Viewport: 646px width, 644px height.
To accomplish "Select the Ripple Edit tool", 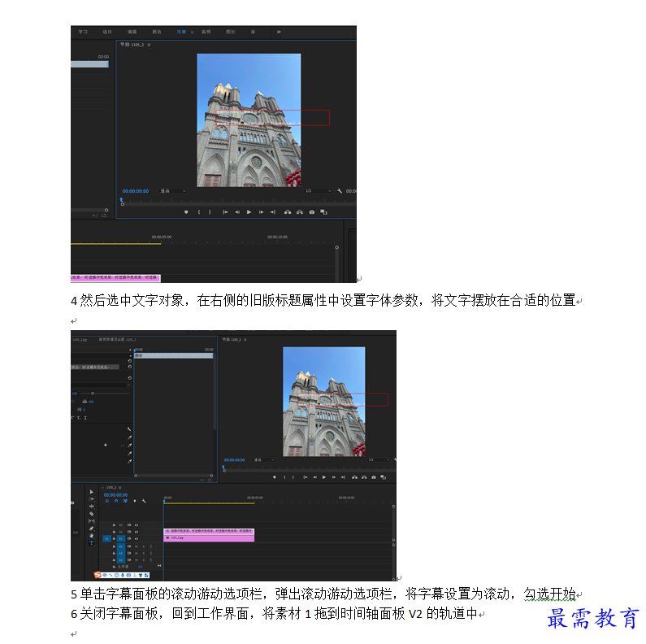I will [x=92, y=507].
